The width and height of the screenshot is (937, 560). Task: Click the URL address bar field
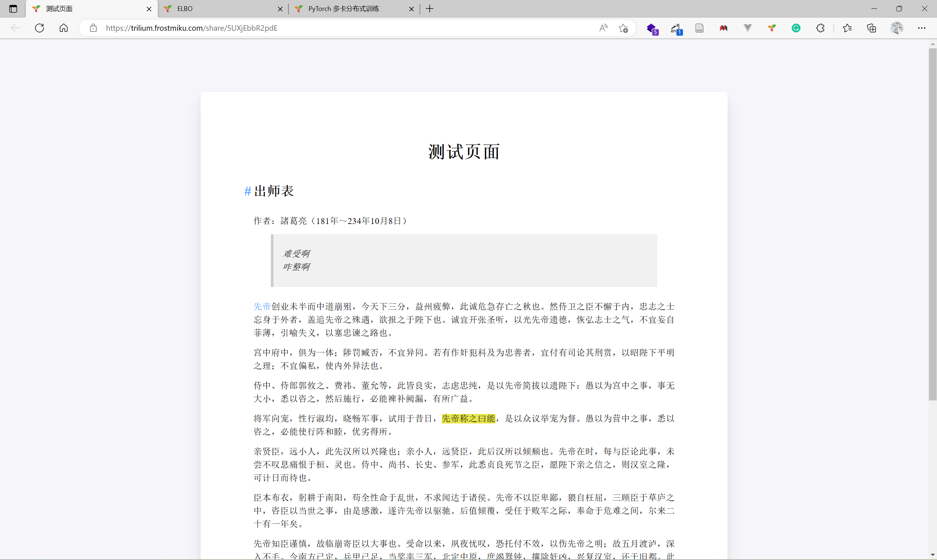[340, 28]
